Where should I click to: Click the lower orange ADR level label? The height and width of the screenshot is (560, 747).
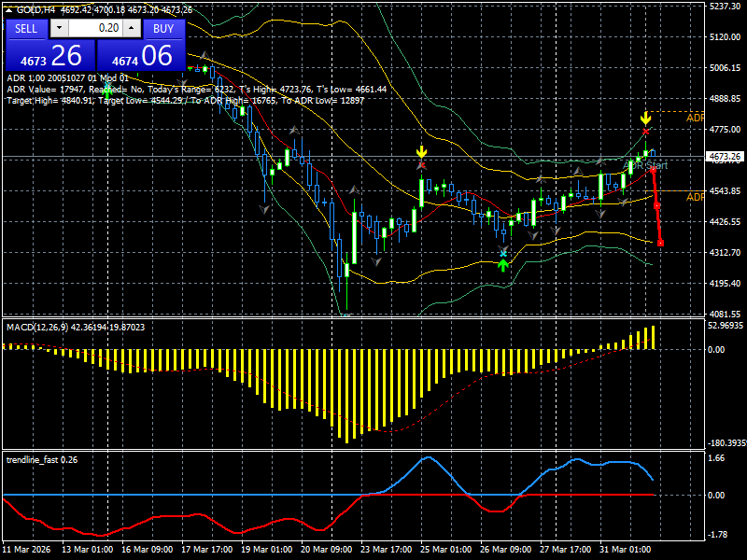tap(695, 197)
